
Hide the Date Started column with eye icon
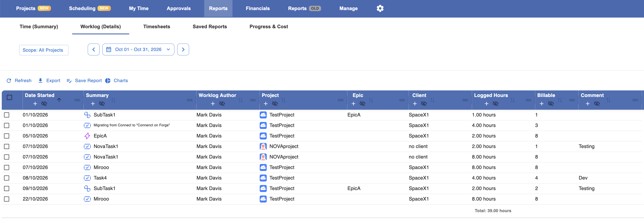pos(44,104)
